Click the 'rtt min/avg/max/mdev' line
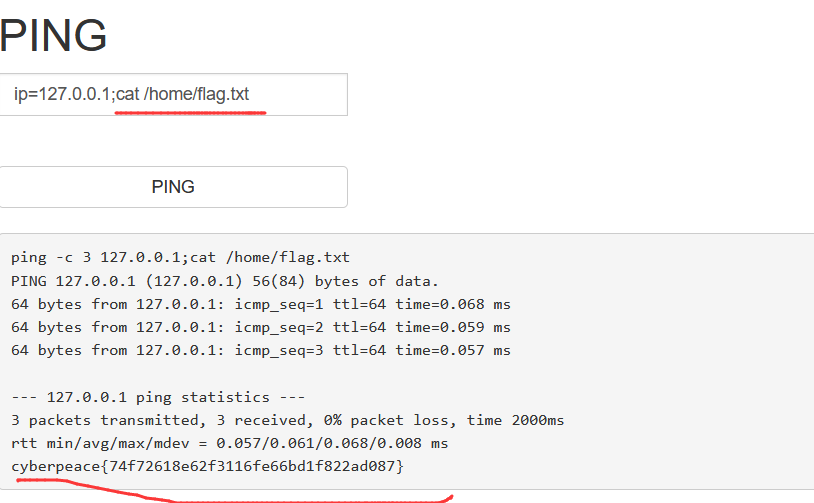This screenshot has height=503, width=814. (229, 443)
